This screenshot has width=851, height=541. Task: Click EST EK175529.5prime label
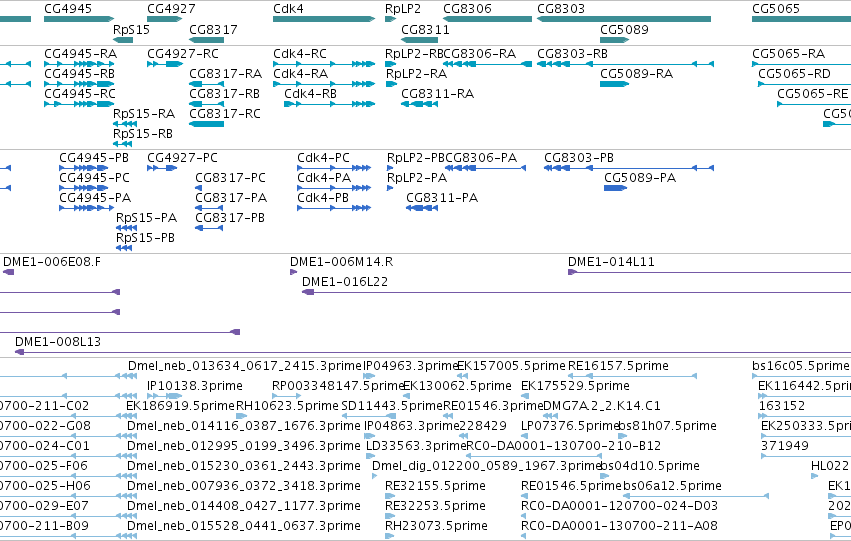[575, 386]
